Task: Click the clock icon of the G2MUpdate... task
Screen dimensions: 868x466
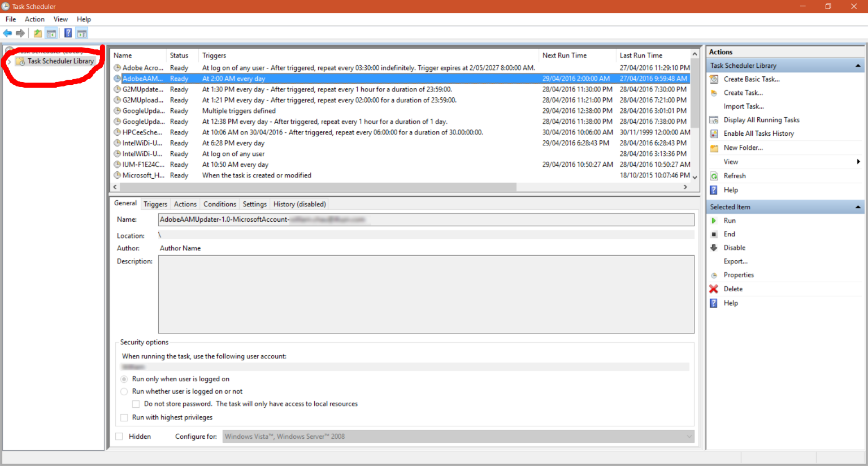Action: coord(118,89)
